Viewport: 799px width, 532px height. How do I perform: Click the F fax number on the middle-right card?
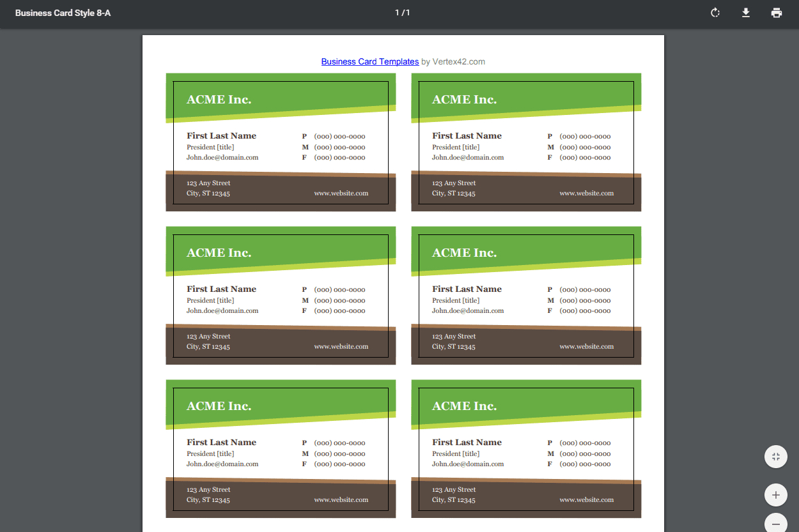pyautogui.click(x=585, y=311)
